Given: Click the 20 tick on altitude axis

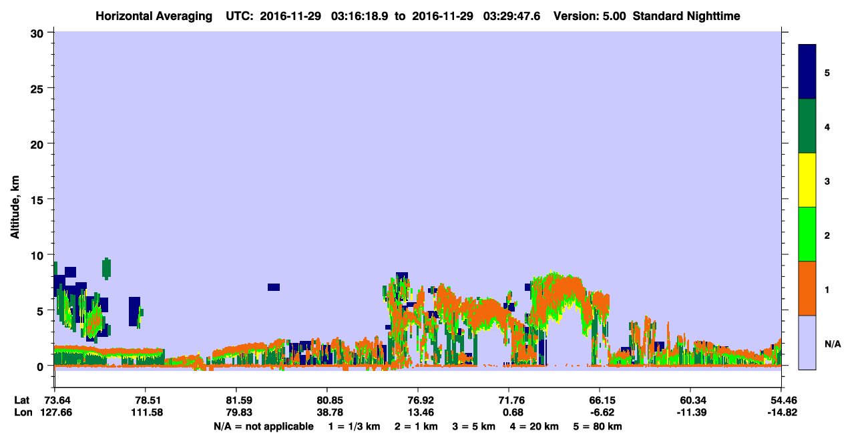Looking at the screenshot, I should [39, 143].
